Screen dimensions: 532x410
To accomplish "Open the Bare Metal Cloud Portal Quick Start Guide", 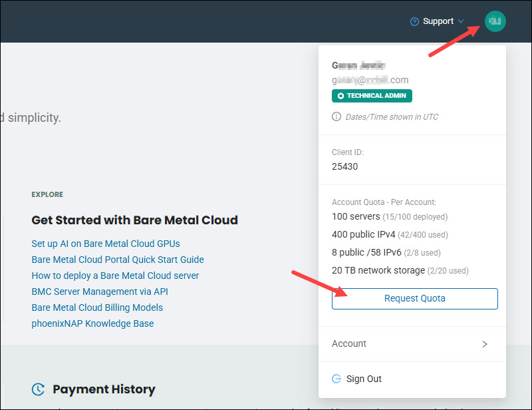I will point(118,260).
